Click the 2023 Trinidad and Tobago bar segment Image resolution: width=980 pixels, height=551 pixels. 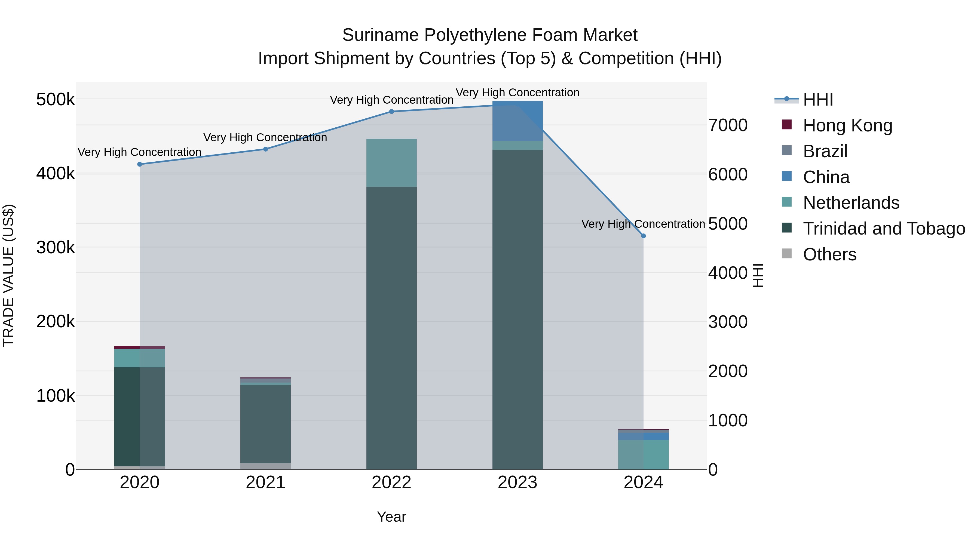click(517, 310)
